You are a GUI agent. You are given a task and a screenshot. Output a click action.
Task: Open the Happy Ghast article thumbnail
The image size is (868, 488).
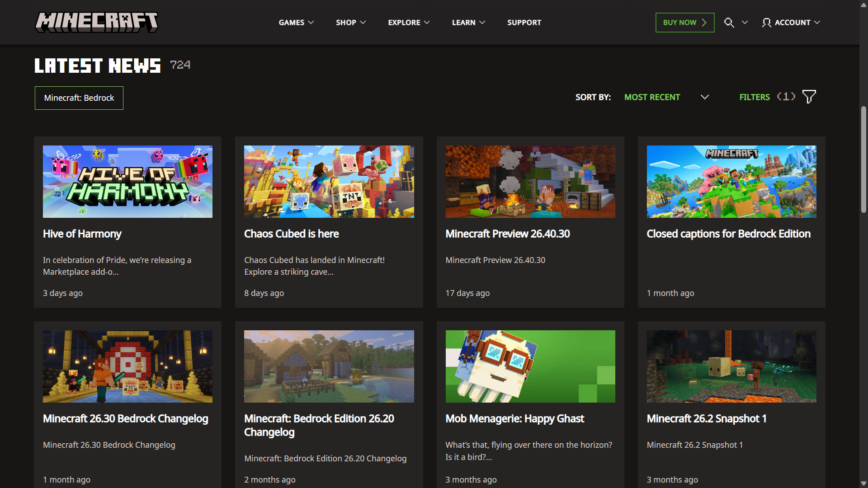(530, 366)
